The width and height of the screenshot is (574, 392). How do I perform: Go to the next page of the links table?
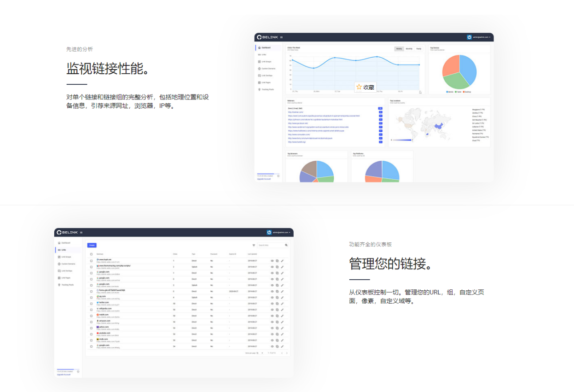[x=287, y=353]
